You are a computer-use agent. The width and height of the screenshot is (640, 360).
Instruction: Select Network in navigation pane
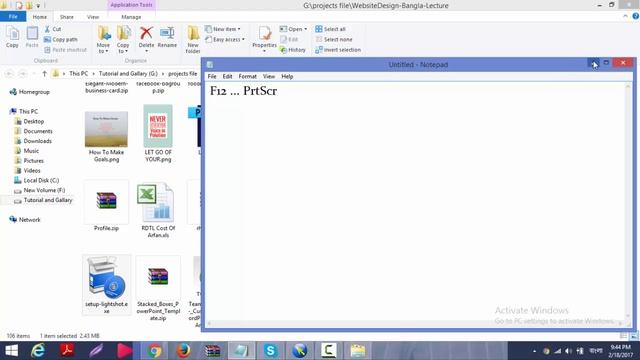pos(25,220)
